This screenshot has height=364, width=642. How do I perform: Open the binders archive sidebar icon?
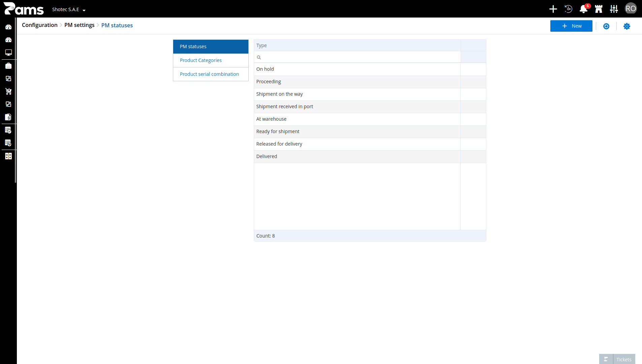click(8, 156)
